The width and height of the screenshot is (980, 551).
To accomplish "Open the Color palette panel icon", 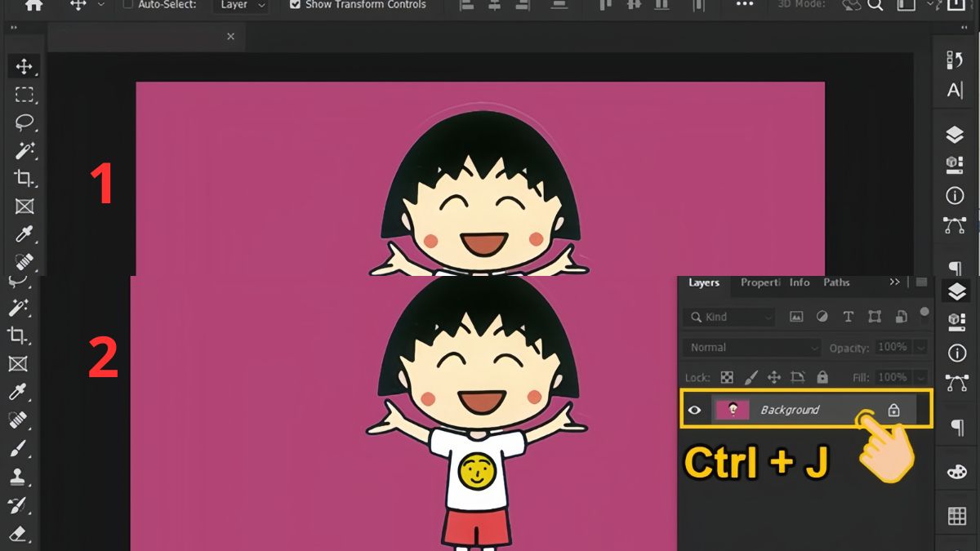I will 955,473.
